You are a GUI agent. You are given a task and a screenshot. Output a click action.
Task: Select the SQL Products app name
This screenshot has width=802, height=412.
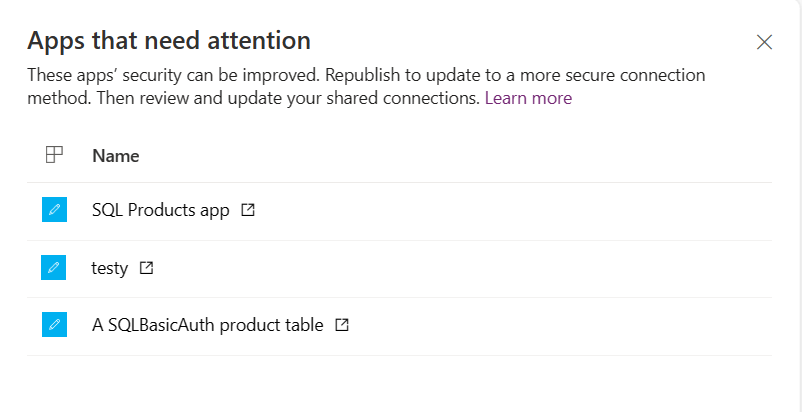pos(161,210)
